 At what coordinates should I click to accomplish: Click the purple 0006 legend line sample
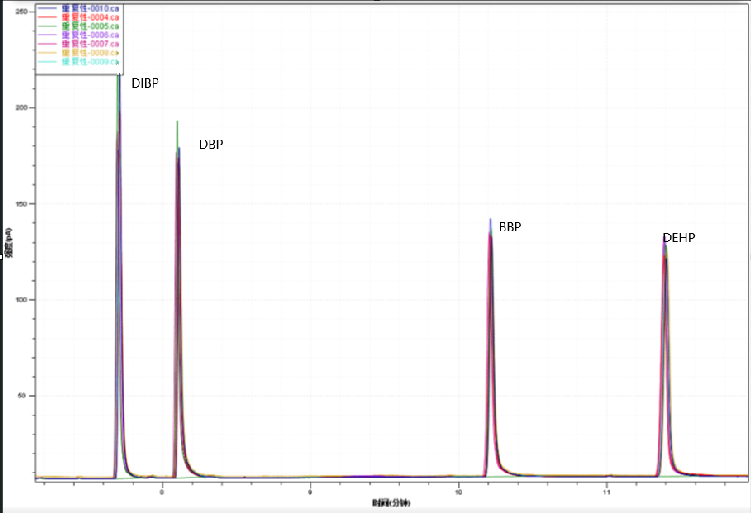(48, 35)
